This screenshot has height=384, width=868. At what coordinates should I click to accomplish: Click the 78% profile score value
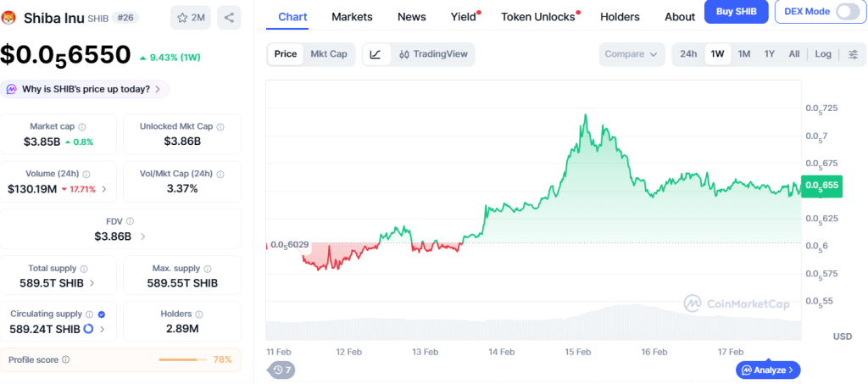[223, 359]
